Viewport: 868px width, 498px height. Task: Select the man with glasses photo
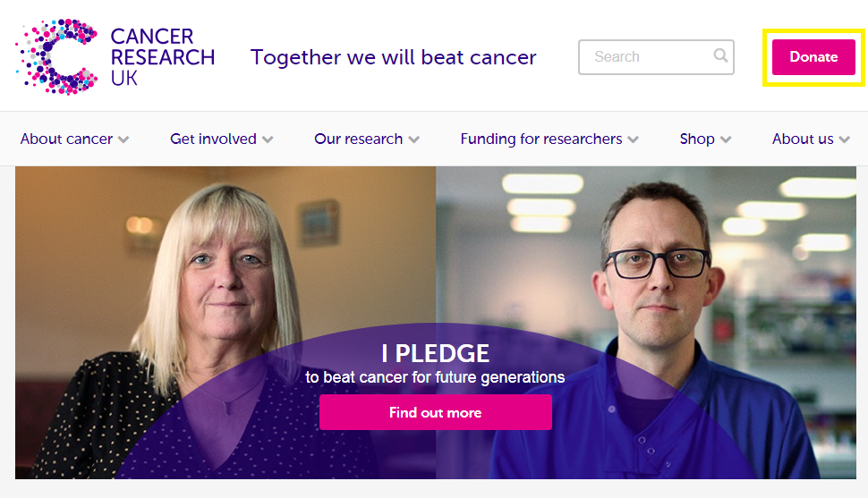click(646, 323)
